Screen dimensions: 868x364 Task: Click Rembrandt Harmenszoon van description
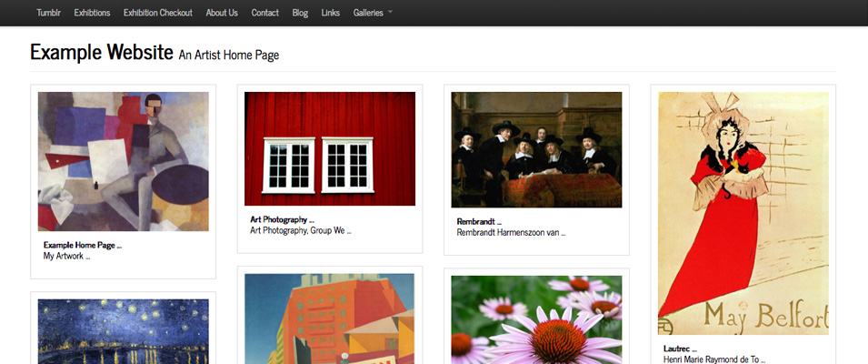click(x=511, y=233)
